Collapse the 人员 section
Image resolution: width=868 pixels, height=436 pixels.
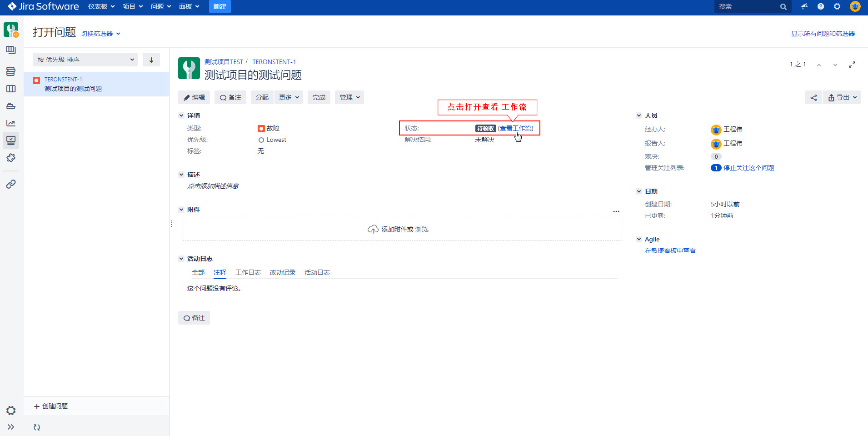click(x=639, y=115)
